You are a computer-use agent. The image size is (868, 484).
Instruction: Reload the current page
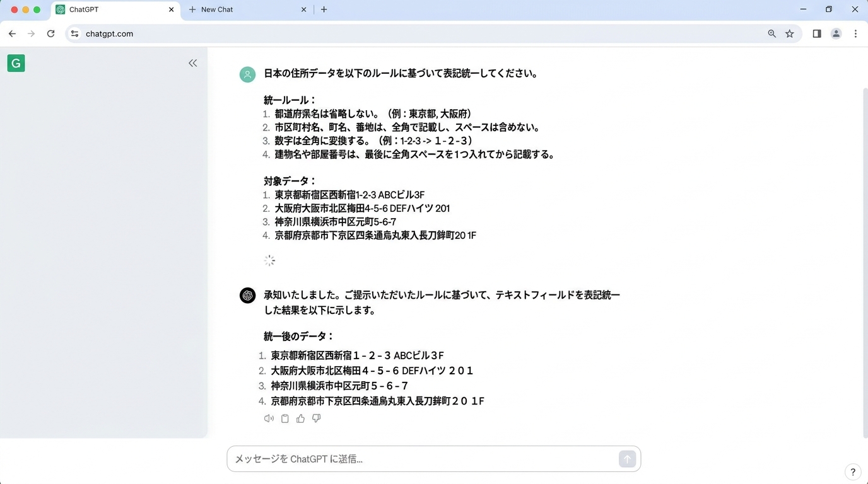tap(50, 34)
